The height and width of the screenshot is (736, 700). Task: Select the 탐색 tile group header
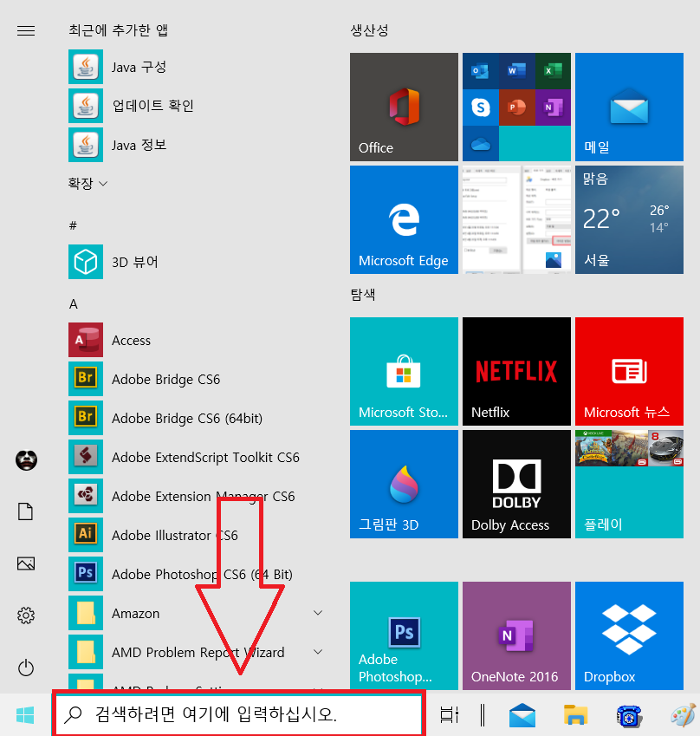(x=363, y=295)
